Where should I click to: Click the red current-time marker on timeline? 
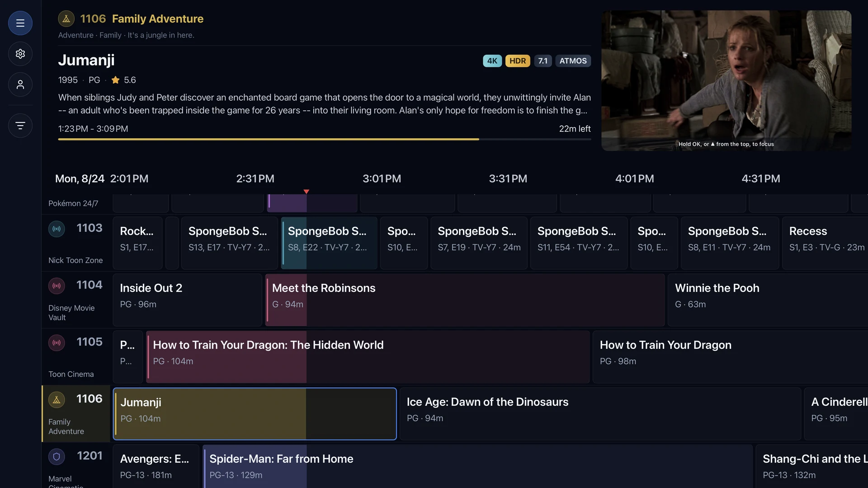tap(307, 192)
